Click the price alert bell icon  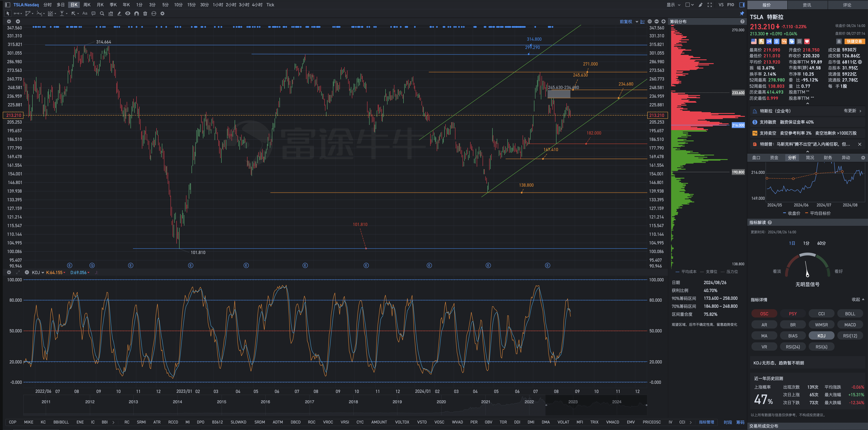(x=839, y=41)
